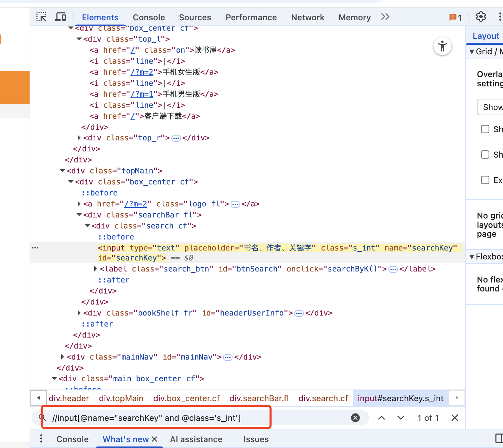Show more DevTools tabs chevron
This screenshot has width=503, height=448.
point(385,17)
